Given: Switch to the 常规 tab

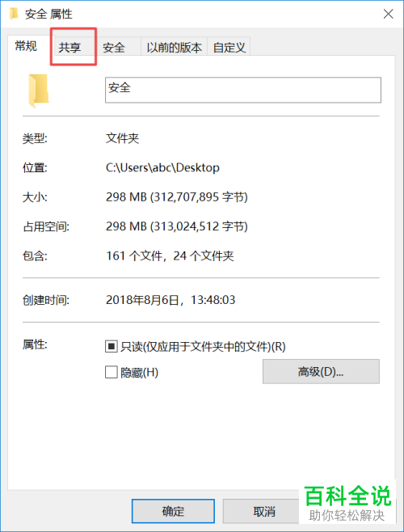Looking at the screenshot, I should (26, 46).
